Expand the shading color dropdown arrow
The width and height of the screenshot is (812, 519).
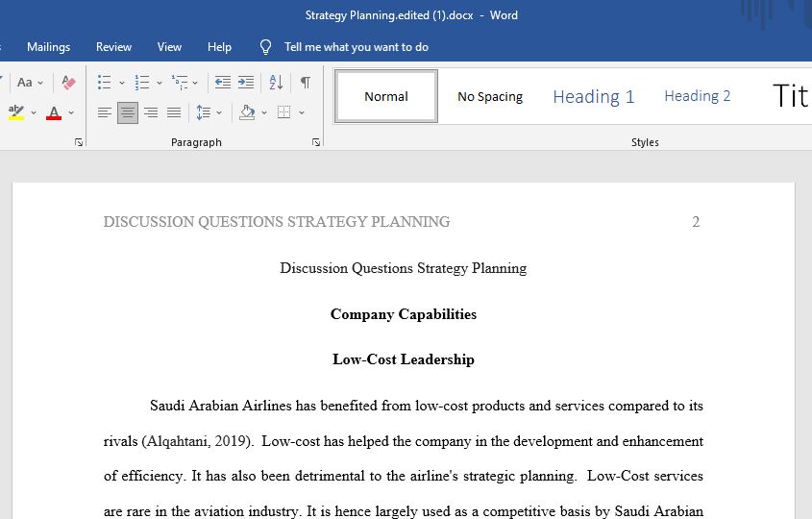264,112
